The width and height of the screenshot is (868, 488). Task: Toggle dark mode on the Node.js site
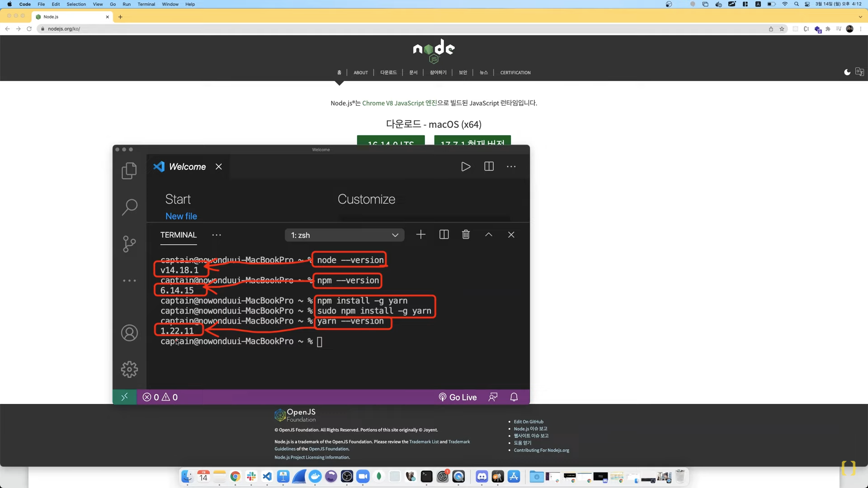(847, 72)
